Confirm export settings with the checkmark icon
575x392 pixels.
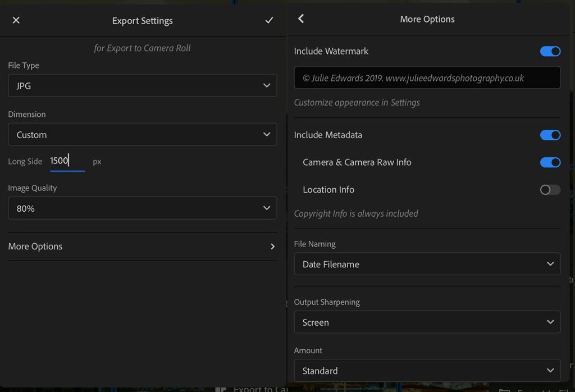pyautogui.click(x=269, y=20)
